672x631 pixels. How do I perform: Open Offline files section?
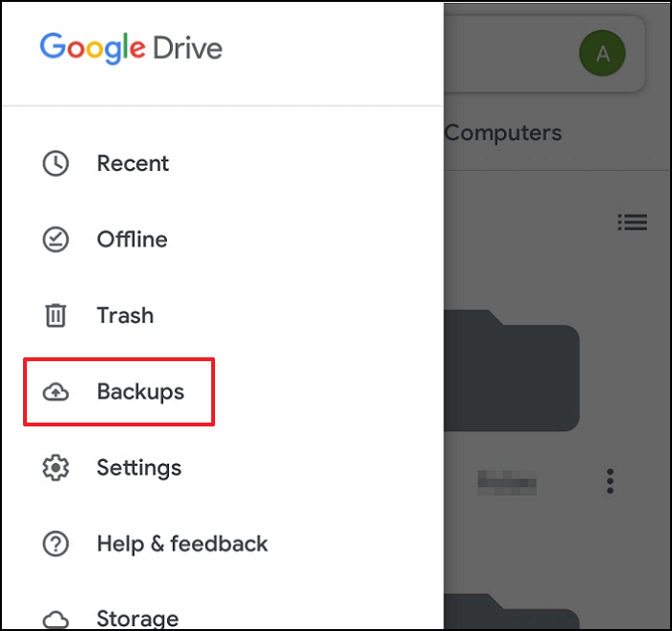tap(223, 239)
